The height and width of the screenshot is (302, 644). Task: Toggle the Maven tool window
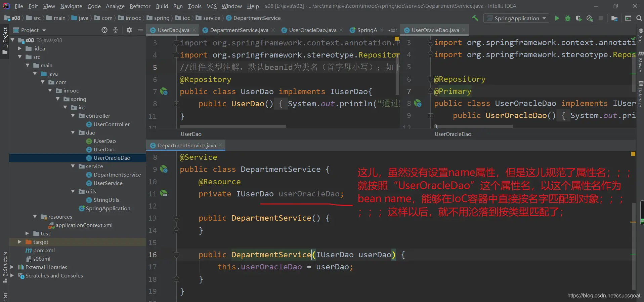pos(640,62)
